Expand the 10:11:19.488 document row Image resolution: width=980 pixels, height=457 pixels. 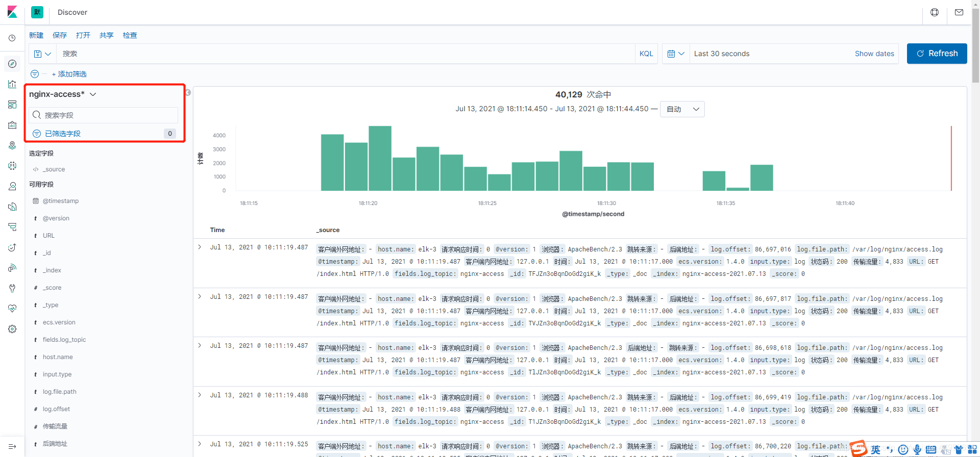pyautogui.click(x=200, y=395)
